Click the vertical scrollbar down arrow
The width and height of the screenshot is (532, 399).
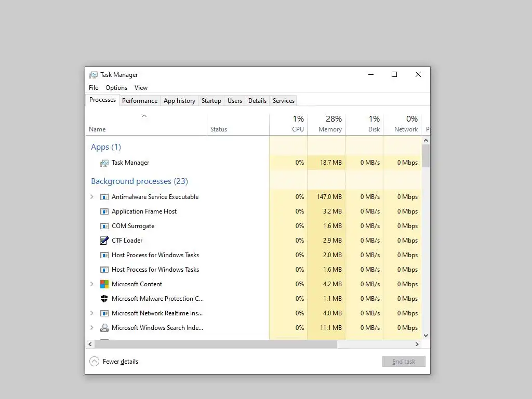426,336
